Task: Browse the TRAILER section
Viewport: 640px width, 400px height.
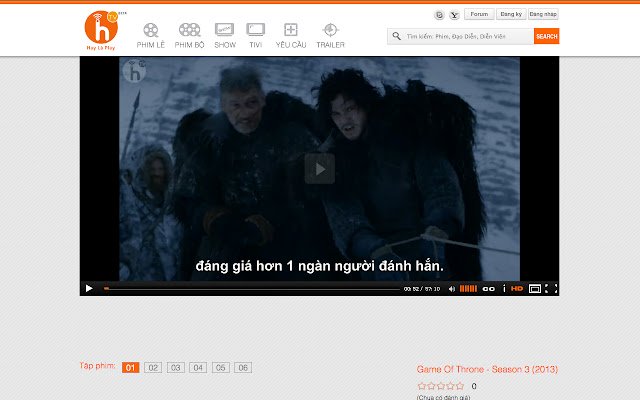Action: tap(330, 36)
